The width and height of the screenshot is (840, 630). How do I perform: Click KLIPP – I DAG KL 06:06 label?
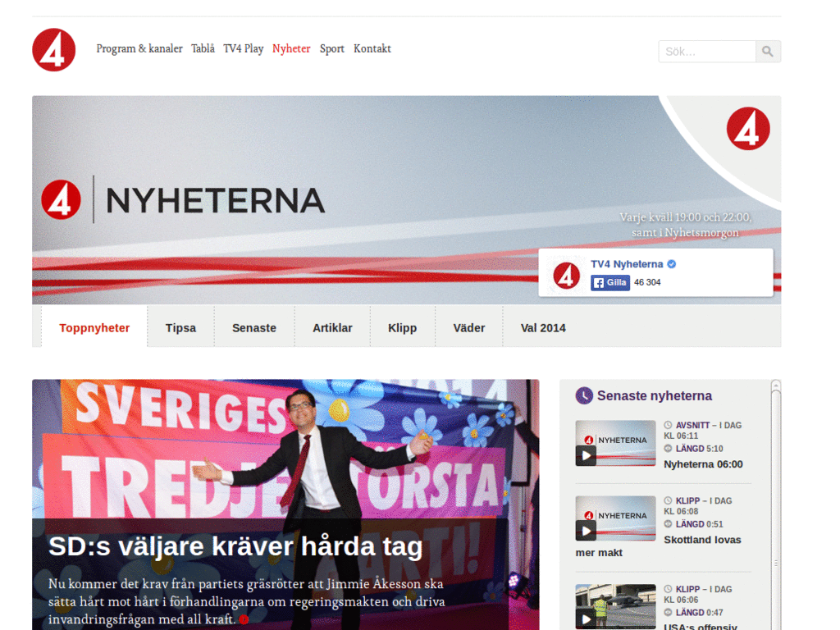pyautogui.click(x=698, y=595)
